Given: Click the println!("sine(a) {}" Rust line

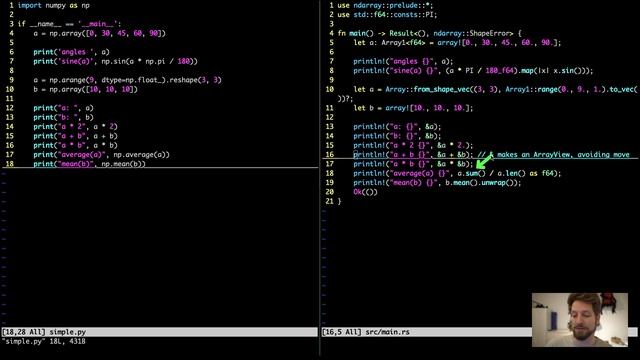Looking at the screenshot, I should (473, 71).
